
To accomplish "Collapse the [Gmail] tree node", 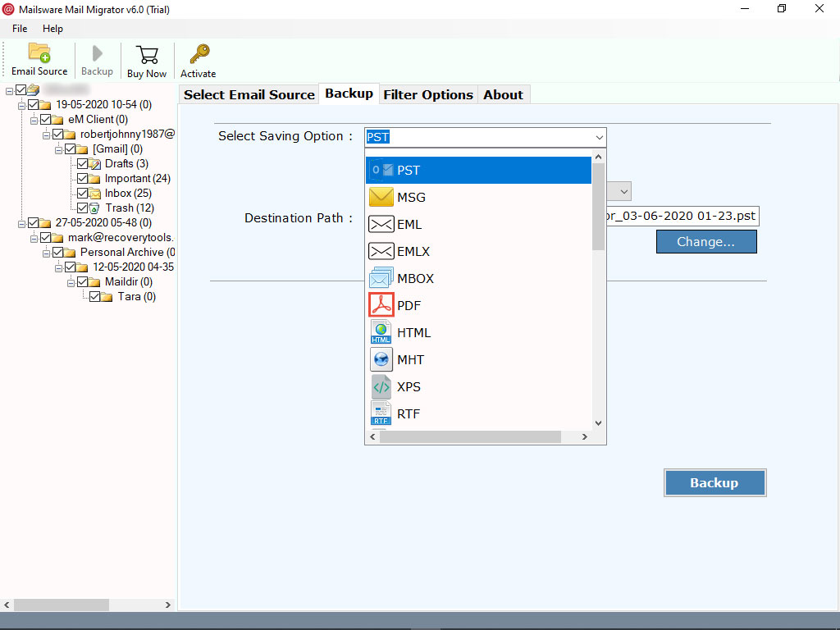I will 58,150.
